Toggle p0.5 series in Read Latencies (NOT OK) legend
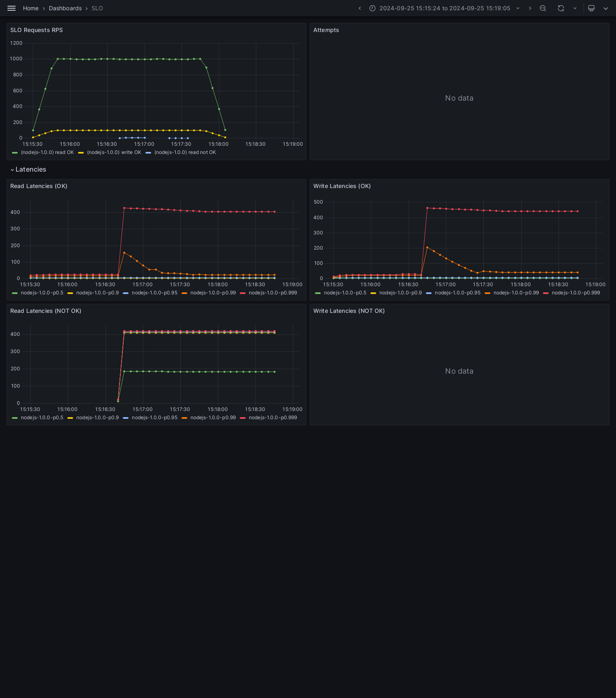 tap(42, 418)
